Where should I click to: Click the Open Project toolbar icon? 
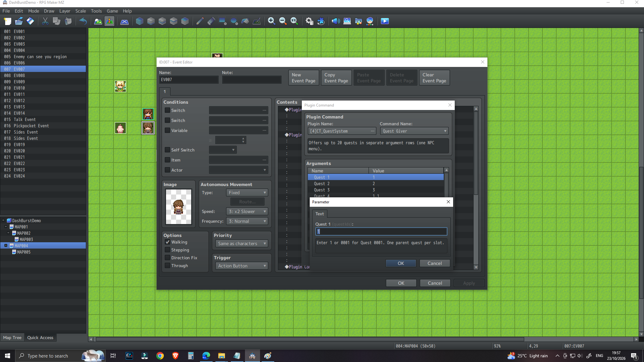tap(19, 21)
